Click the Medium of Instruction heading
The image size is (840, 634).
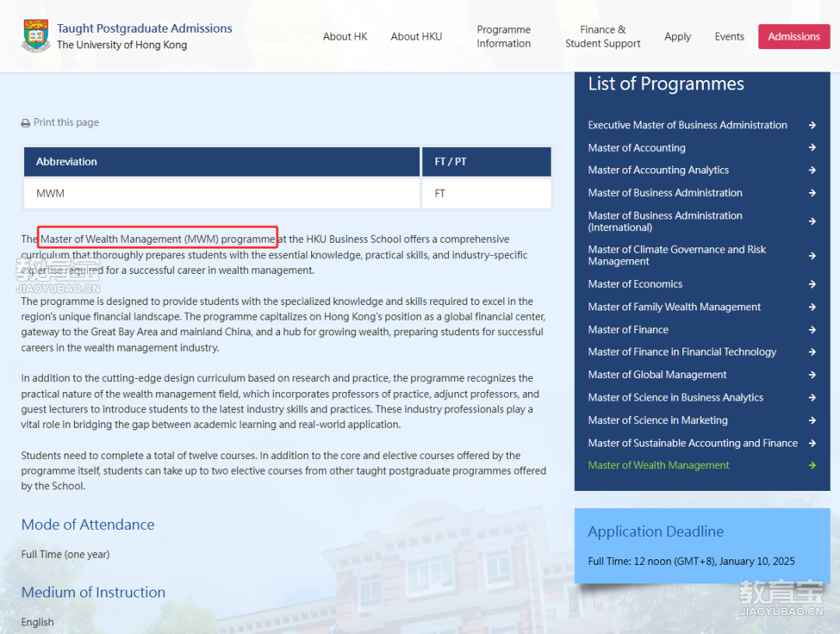[93, 592]
